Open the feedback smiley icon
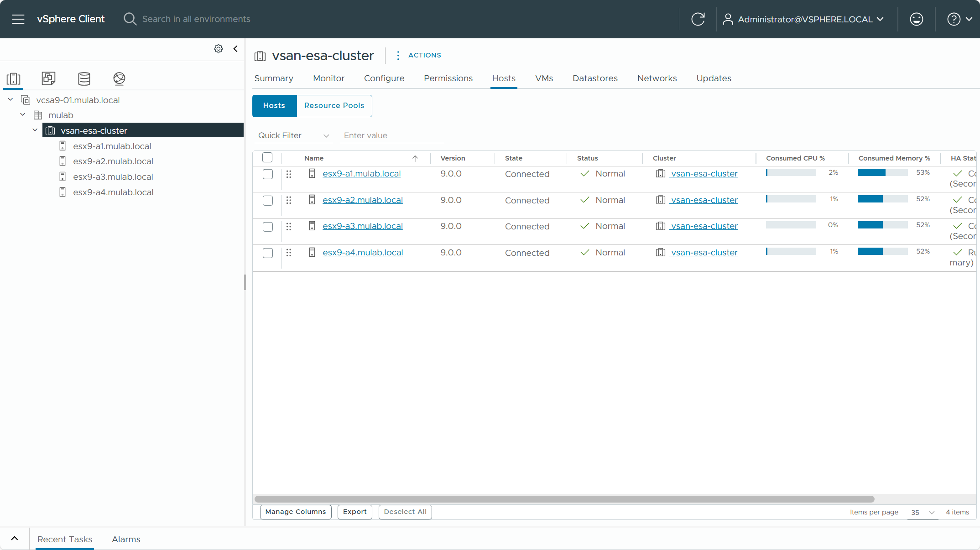 [916, 19]
